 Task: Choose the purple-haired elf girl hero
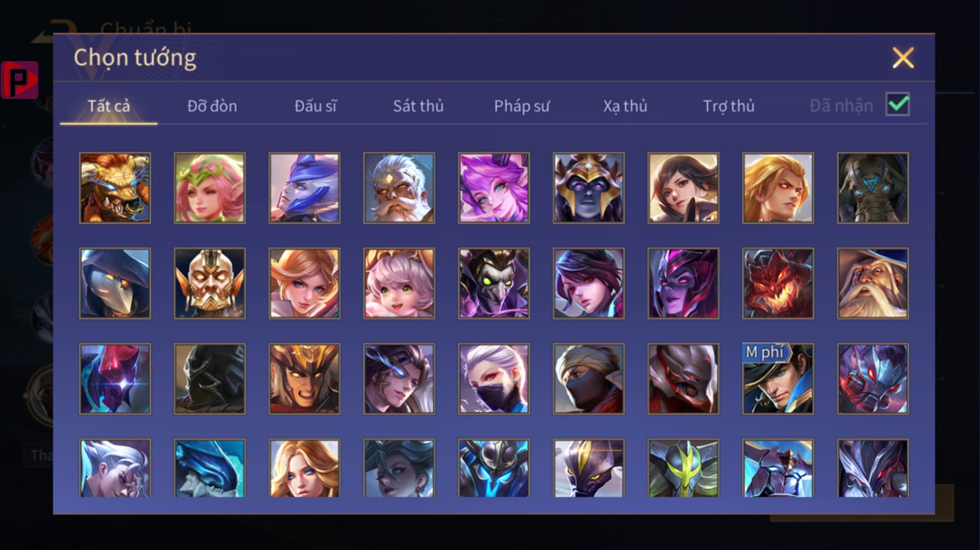tap(494, 188)
